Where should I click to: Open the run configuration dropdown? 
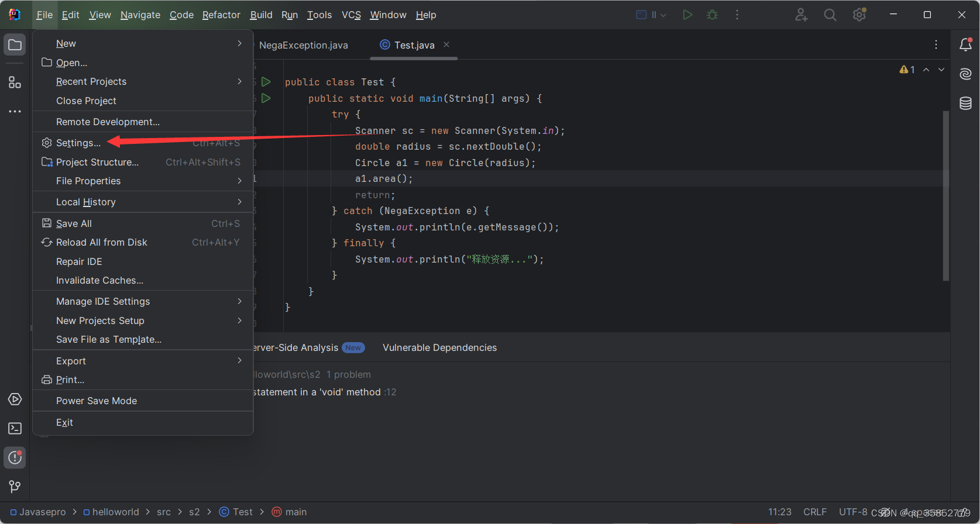651,15
